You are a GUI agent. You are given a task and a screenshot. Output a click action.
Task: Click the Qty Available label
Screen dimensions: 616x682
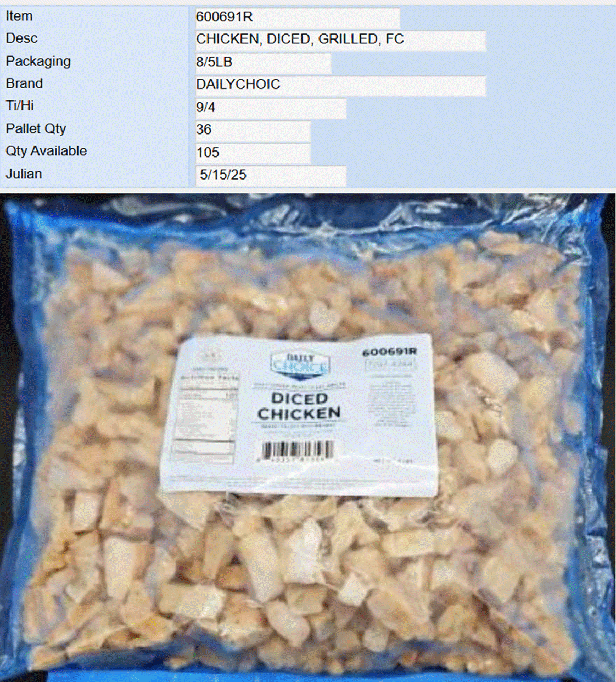(46, 151)
